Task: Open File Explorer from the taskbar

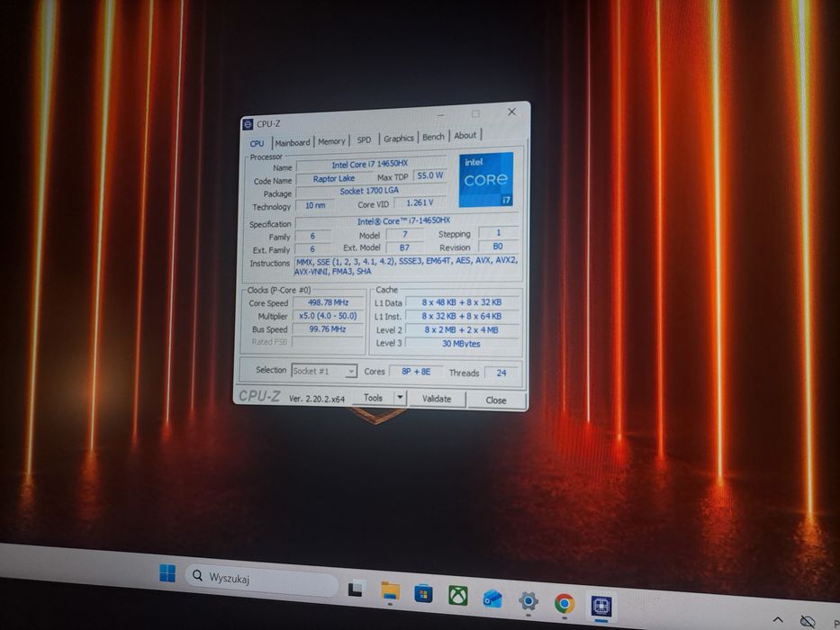Action: coord(390,592)
